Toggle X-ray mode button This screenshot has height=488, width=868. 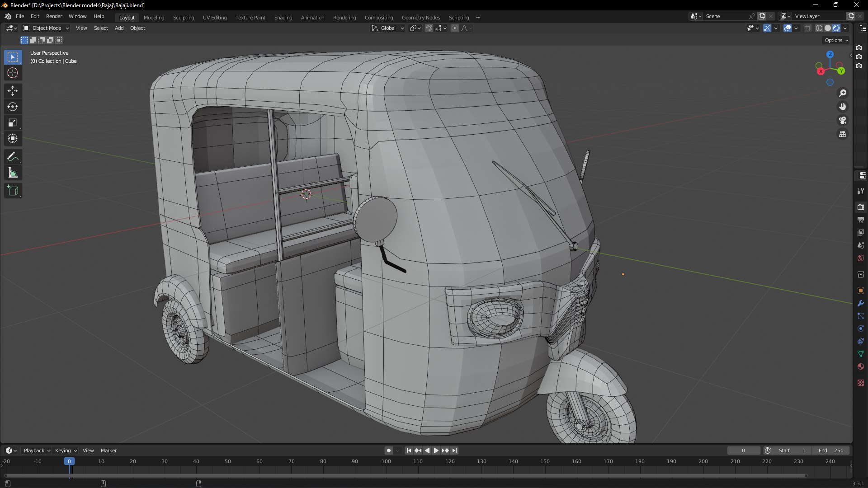tap(808, 28)
